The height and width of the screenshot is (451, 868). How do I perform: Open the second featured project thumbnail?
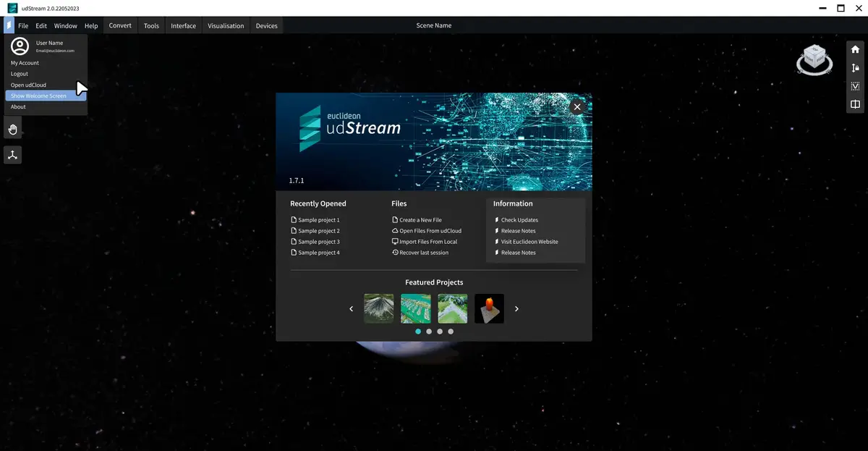pos(416,308)
